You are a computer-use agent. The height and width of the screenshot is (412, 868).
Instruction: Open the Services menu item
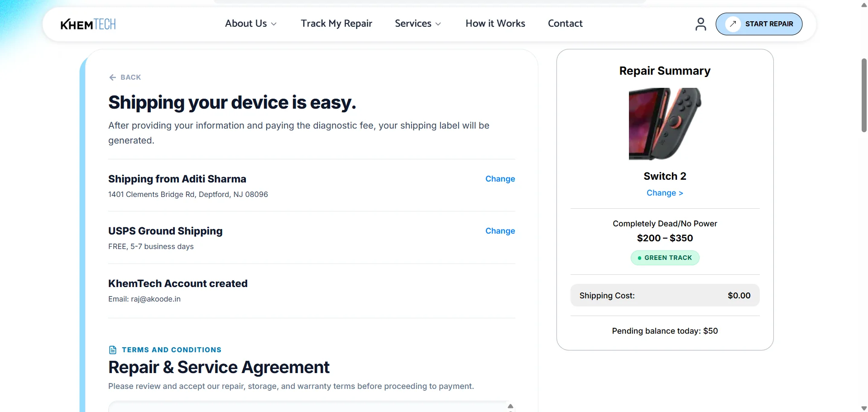click(x=413, y=24)
